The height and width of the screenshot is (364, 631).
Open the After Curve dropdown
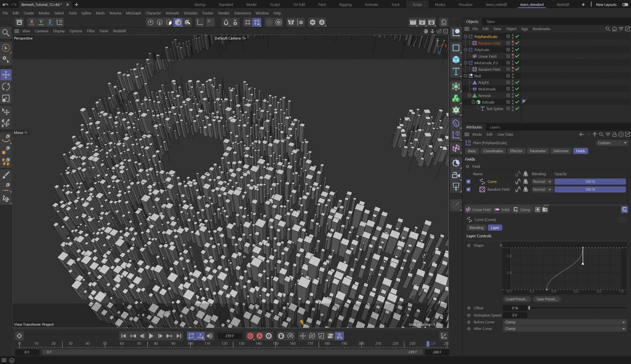point(565,329)
